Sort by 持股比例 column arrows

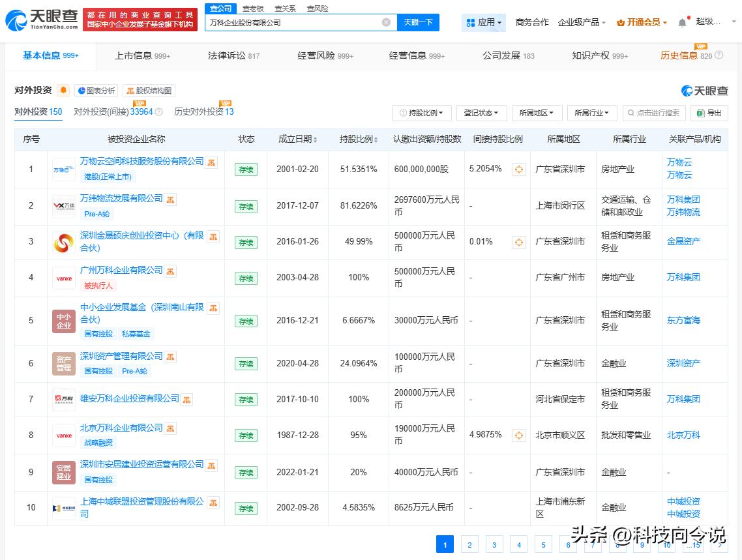(376, 140)
